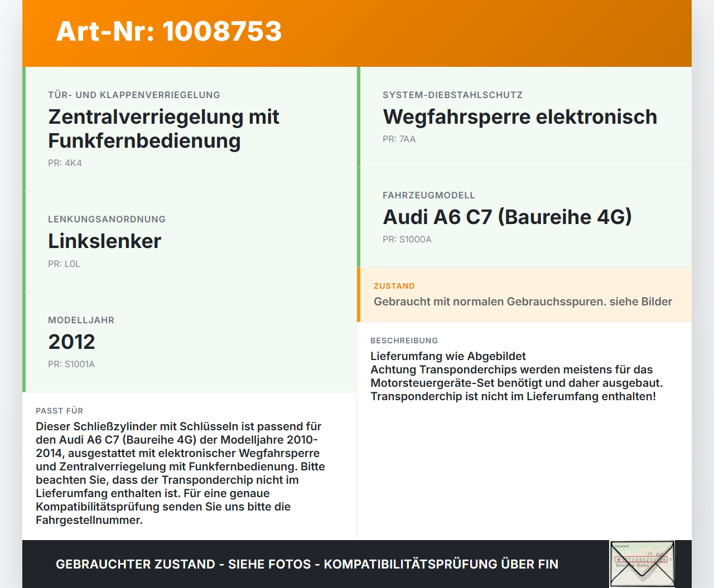Viewport: 714px width, 588px height.
Task: Click the Art-Nr: 1008753 header banner
Action: 168,32
